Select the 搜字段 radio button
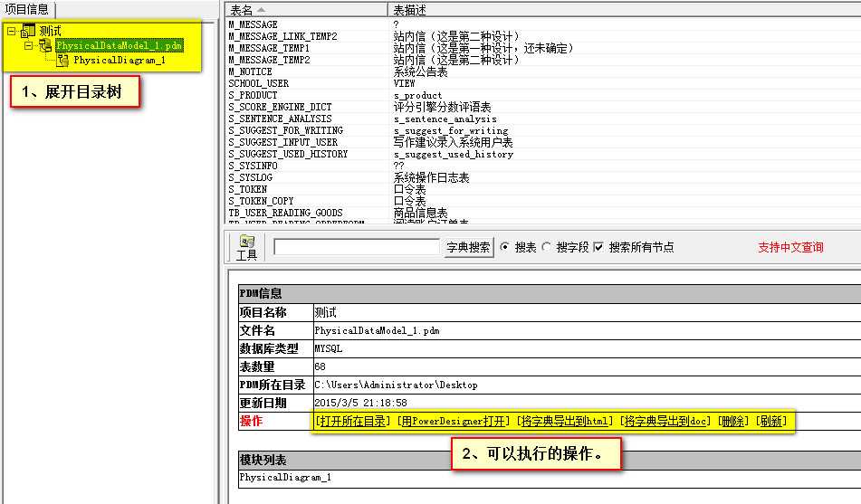Screen dimensions: 861x504 pos(546,247)
